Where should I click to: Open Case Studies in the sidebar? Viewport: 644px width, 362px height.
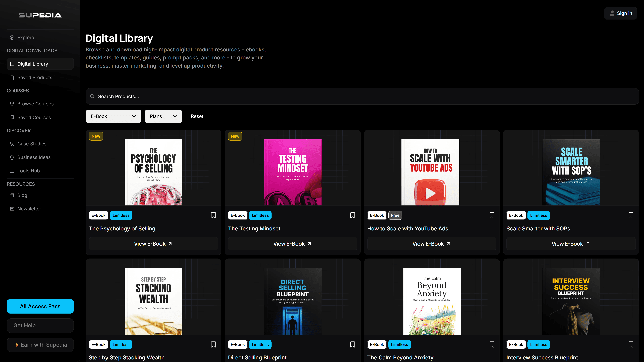40,144
